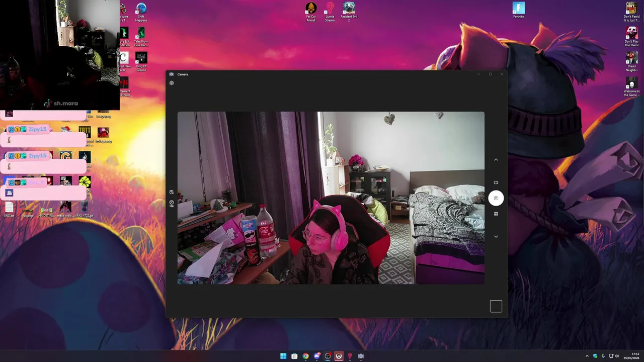The width and height of the screenshot is (644, 362).
Task: Click the live camera preview
Action: tap(331, 198)
